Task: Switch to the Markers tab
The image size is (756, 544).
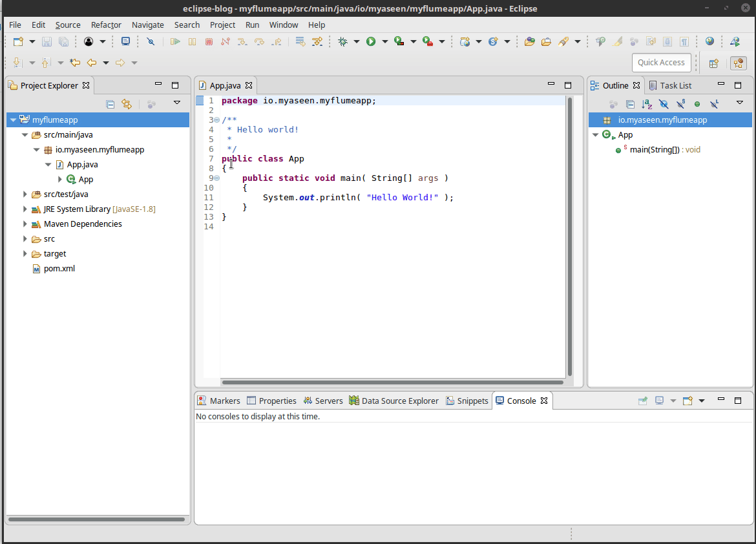Action: pos(219,401)
